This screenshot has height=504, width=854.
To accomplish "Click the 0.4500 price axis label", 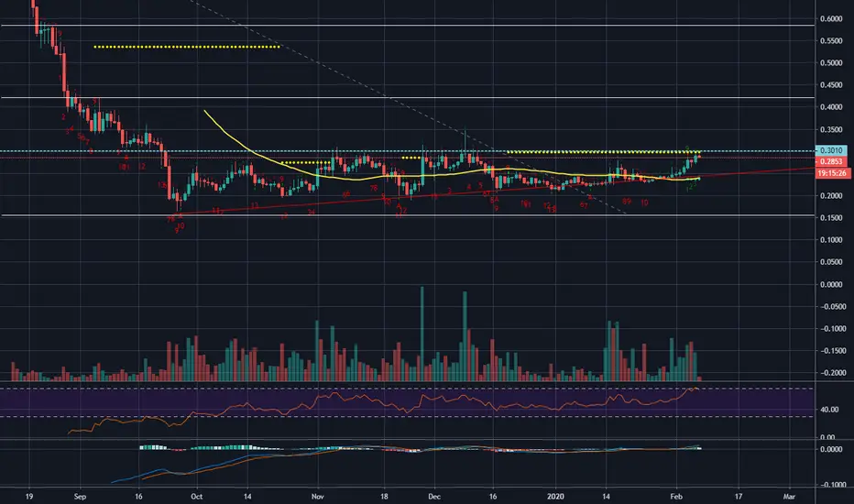I will click(x=831, y=85).
